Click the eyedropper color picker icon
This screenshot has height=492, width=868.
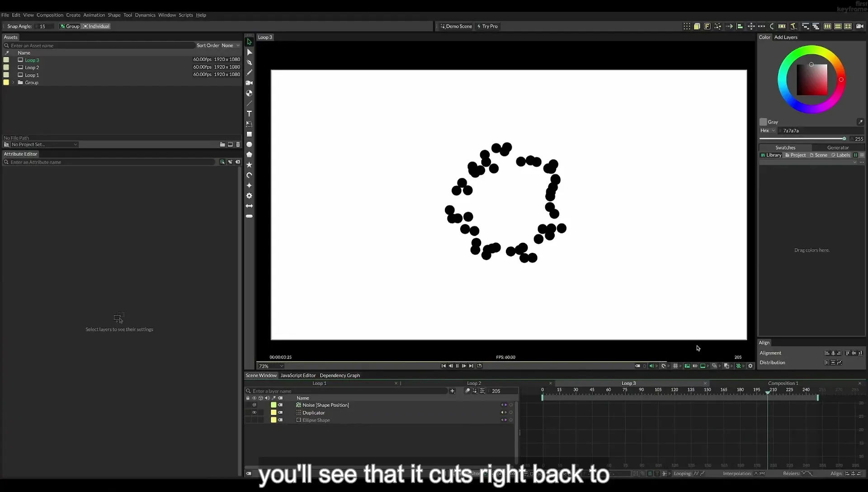click(860, 122)
